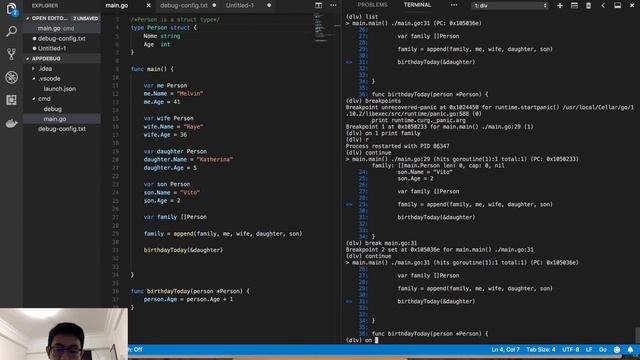This screenshot has height=360, width=640.
Task: Click the unsaved dot on Untitled-1 tab
Action: pyautogui.click(x=269, y=6)
